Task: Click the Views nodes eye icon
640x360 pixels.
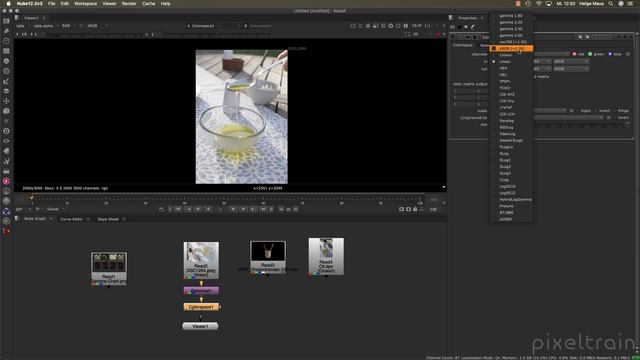Action: pyautogui.click(x=6, y=141)
